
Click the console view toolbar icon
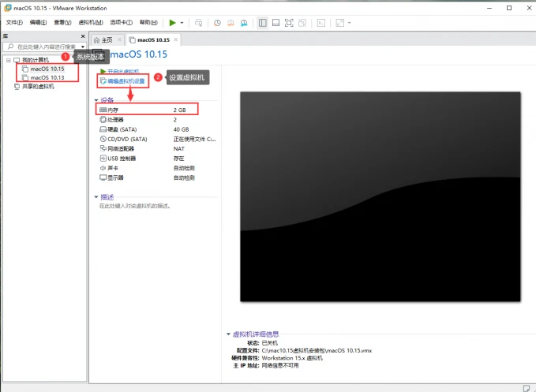click(322, 23)
